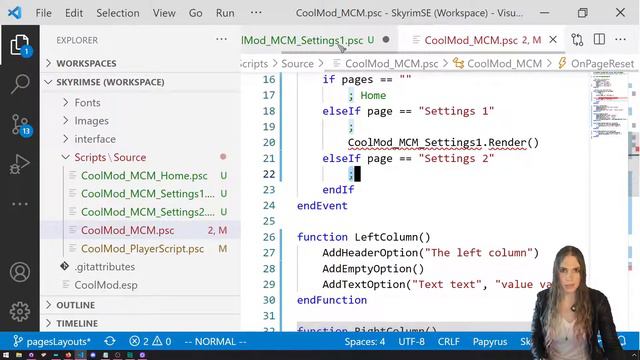Open the Go menu
Viewport: 640px width, 360px height.
point(196,13)
